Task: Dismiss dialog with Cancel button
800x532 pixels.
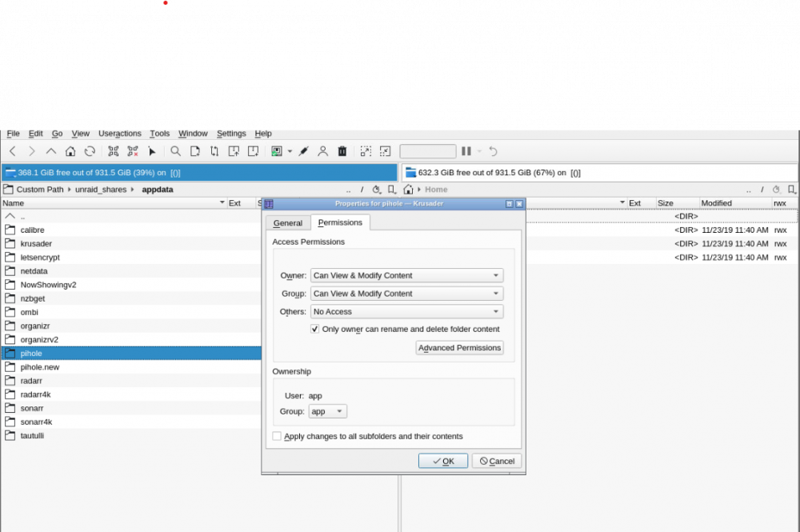Action: coord(497,461)
